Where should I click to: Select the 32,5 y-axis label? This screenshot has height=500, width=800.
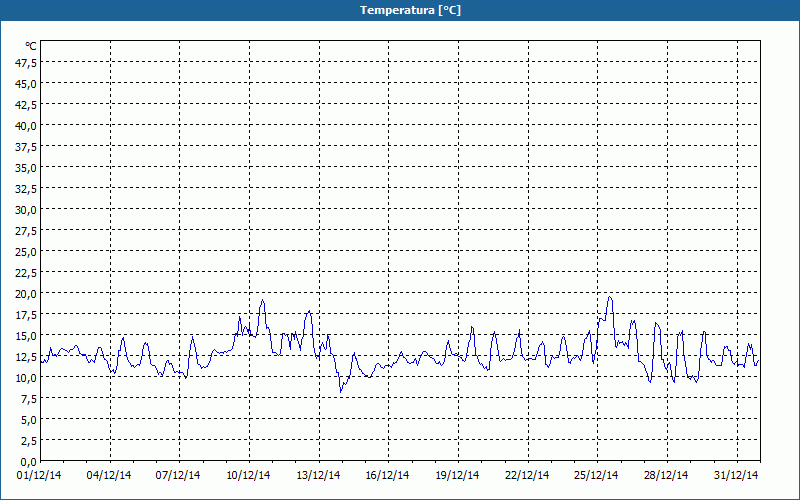tap(27, 189)
